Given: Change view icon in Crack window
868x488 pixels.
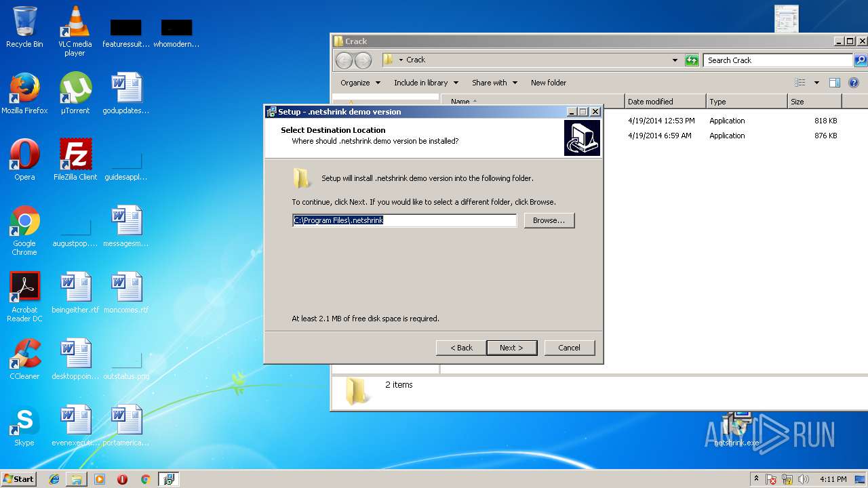Looking at the screenshot, I should [x=800, y=83].
